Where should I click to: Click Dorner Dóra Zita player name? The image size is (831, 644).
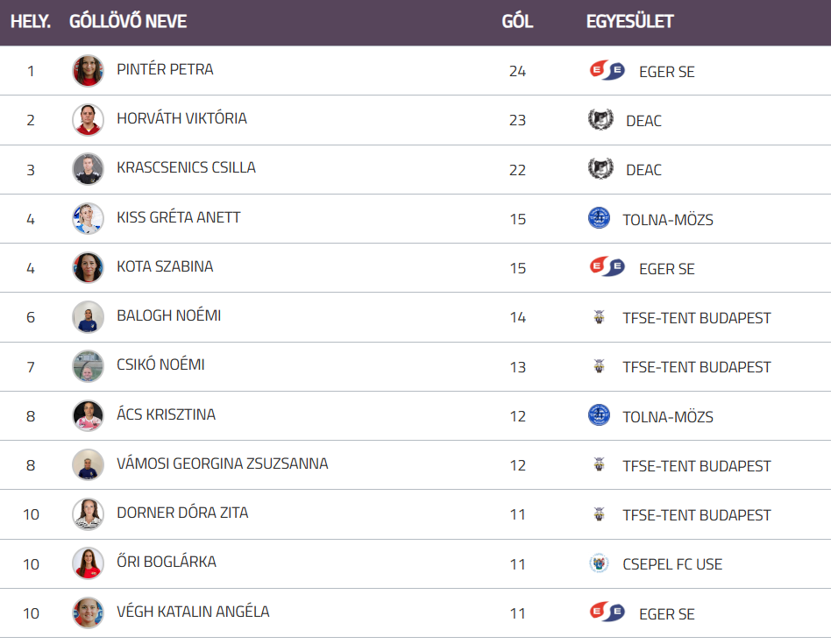coord(182,513)
